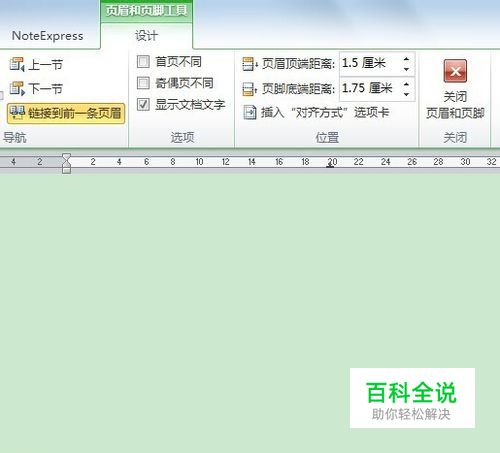Increase footer bottom distance with up arrow
This screenshot has height=453, width=500.
coord(406,84)
